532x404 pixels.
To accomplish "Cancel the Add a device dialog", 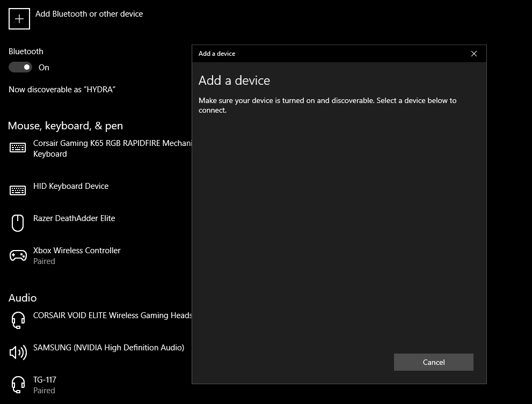I will coord(433,362).
